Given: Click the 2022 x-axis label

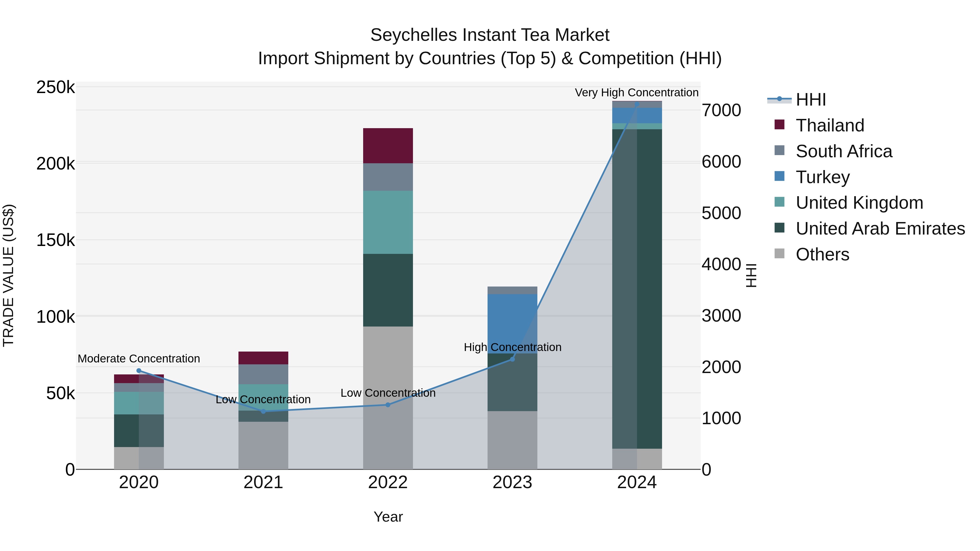Looking at the screenshot, I should 388,482.
